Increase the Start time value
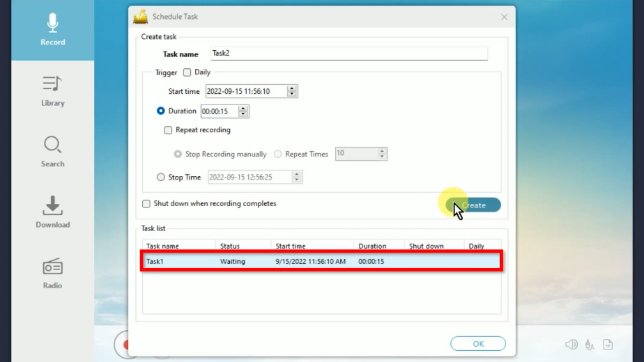This screenshot has width=644, height=362. (x=291, y=88)
